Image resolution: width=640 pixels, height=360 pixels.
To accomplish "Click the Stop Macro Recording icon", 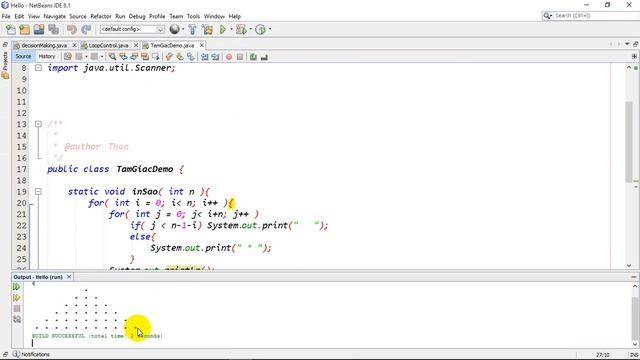I will (240, 57).
